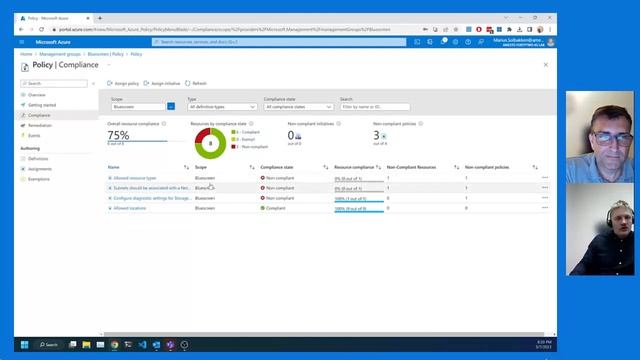
Task: Open Cloud Shell from Azure header
Action: coord(417,42)
